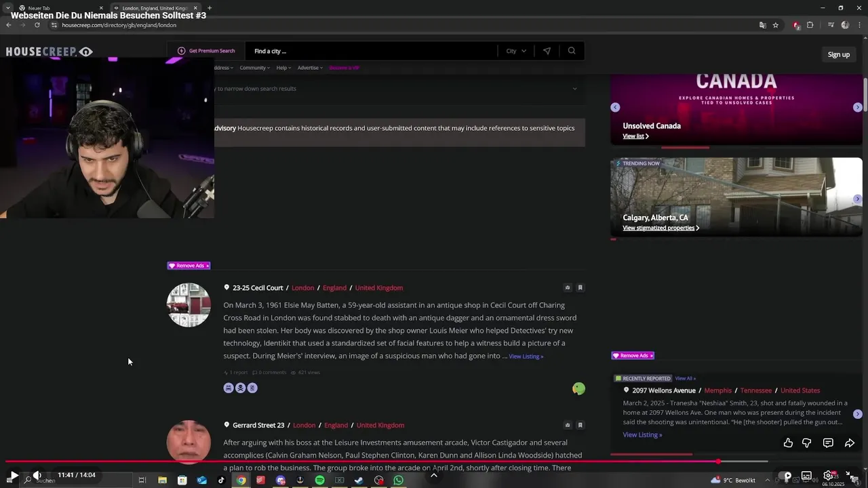Screen dimensions: 868x488
Task: Click View All next to Recently Reported
Action: 685,378
